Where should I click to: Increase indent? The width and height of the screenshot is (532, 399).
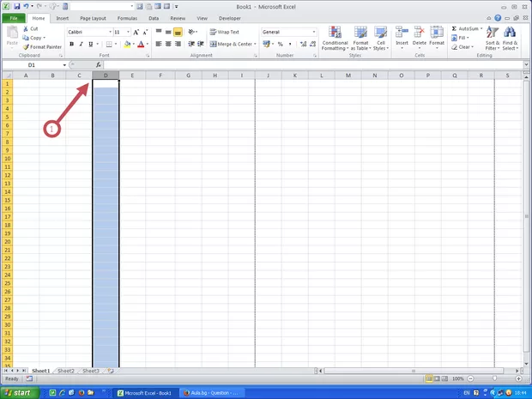pos(201,44)
